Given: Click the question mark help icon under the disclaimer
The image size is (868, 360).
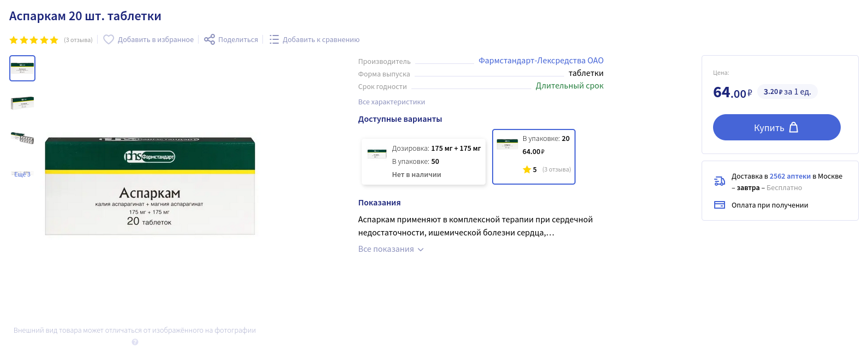Looking at the screenshot, I should point(135,342).
